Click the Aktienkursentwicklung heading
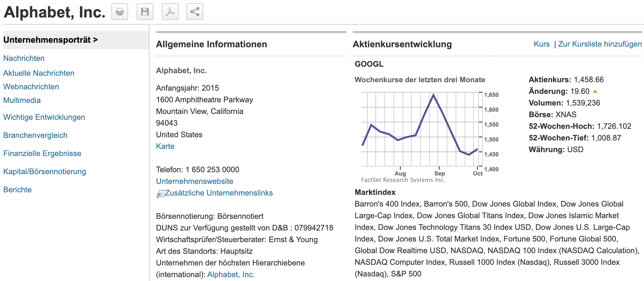 (x=402, y=44)
